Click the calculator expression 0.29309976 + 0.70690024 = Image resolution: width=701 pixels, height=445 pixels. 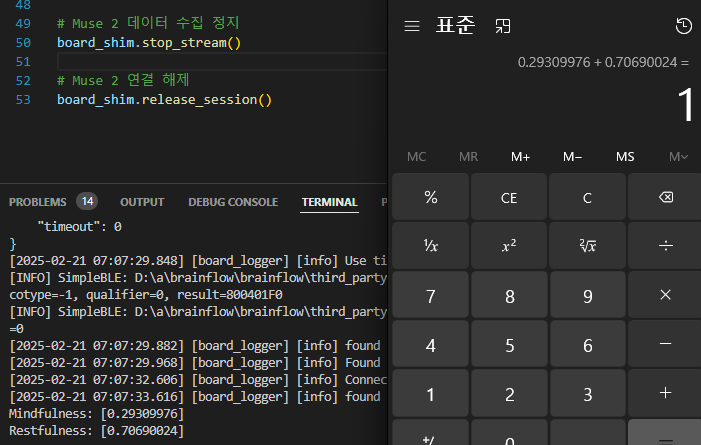click(x=603, y=62)
